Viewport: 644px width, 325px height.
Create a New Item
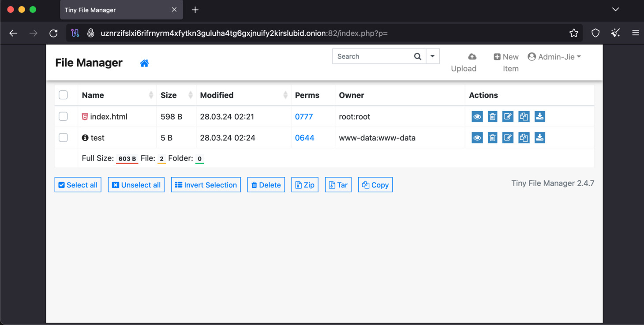pos(506,63)
